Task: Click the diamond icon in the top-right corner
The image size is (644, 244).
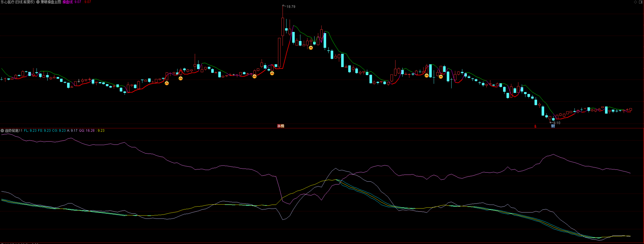Action: [635, 2]
